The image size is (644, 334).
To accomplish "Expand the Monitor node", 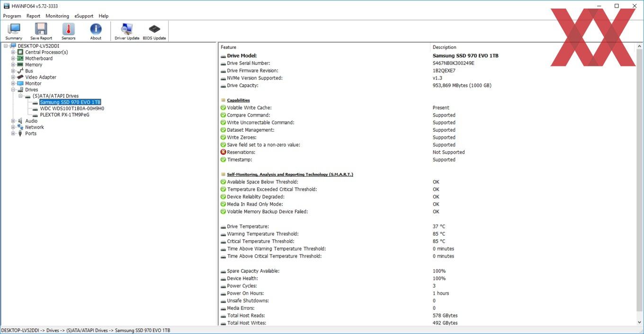I will click(13, 83).
